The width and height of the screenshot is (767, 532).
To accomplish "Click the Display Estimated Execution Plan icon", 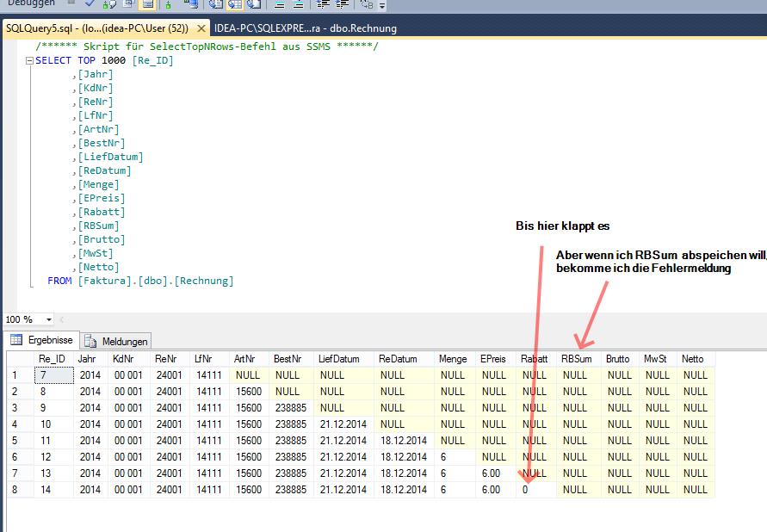I will [109, 4].
